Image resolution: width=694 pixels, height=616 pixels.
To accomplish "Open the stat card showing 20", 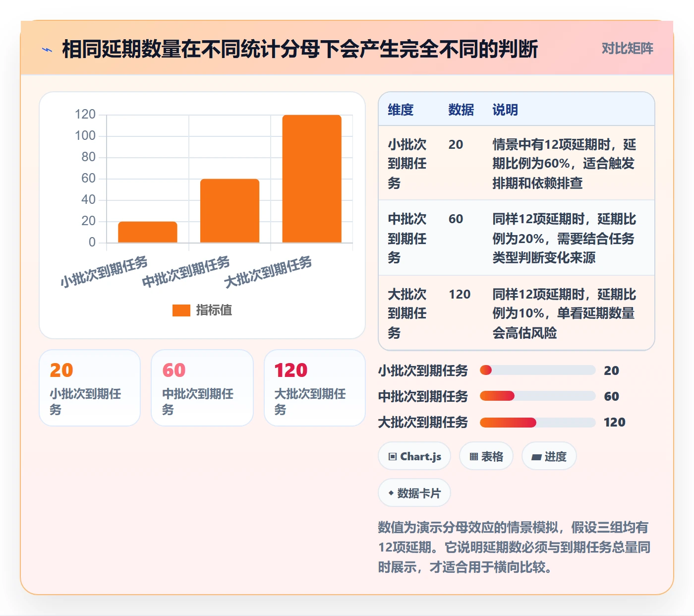I will tap(90, 388).
